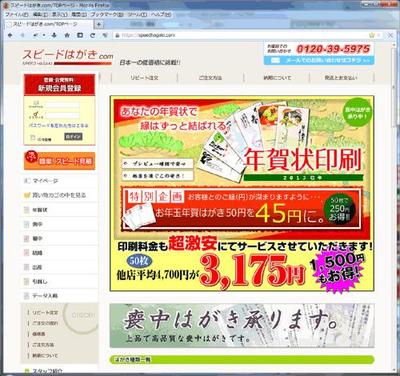Click the 喪中はがき承ります banner
The width and height of the screenshot is (400, 376).
(242, 326)
